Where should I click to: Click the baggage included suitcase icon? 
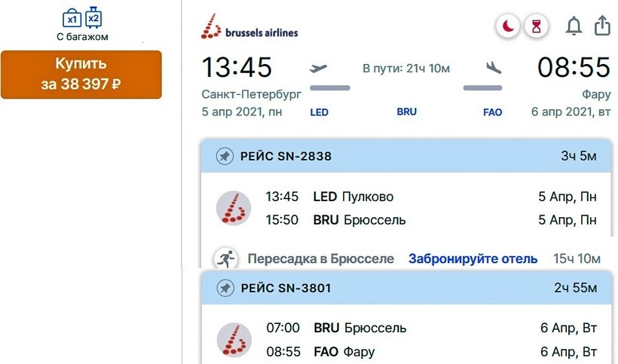pos(81,17)
